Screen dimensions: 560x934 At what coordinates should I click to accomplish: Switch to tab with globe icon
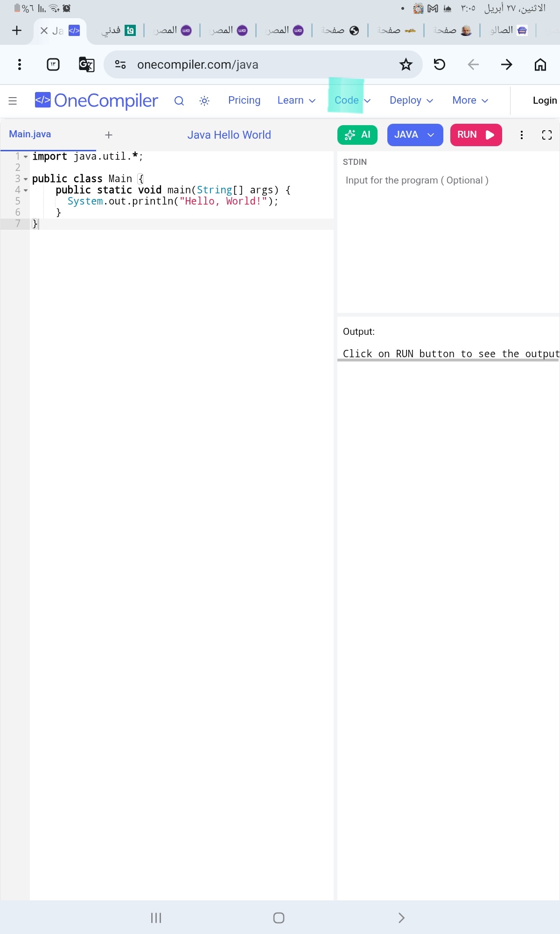340,31
